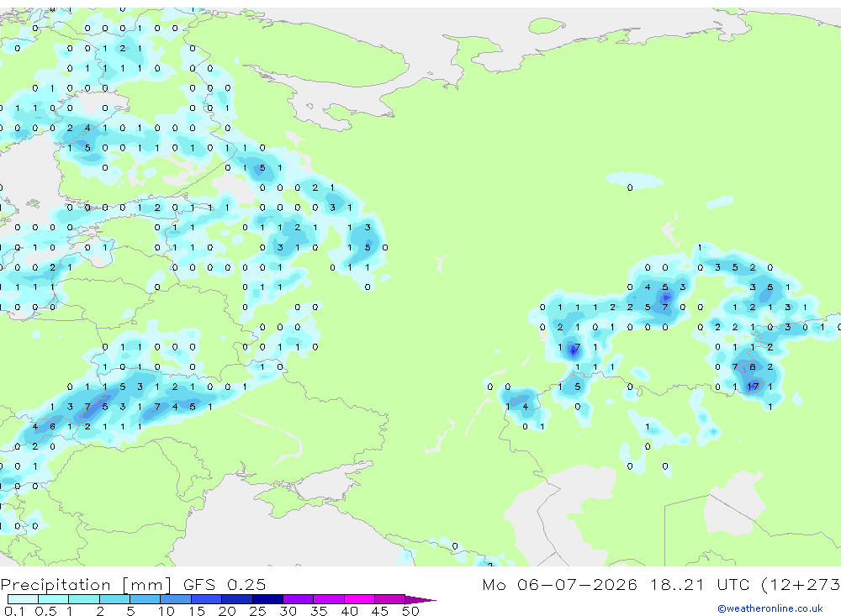841x616 pixels.
Task: Click the 45–50 mm legend color swatch
Action: click(390, 599)
